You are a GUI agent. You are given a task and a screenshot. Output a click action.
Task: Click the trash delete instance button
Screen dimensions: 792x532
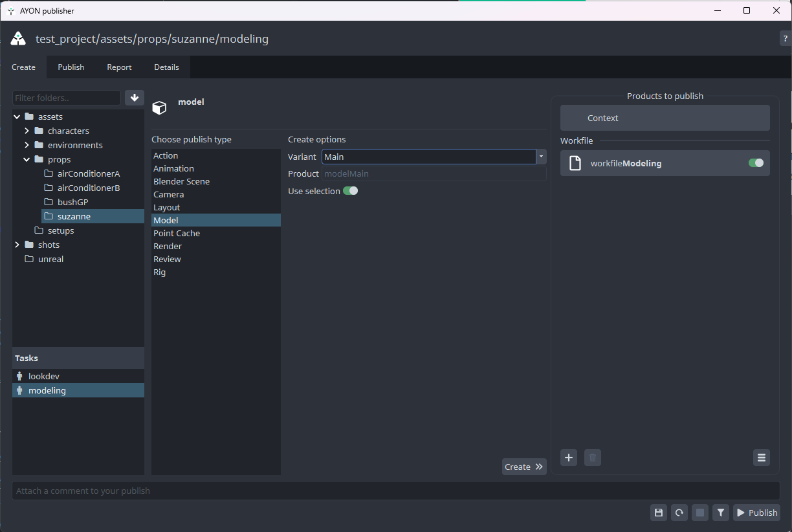(593, 458)
